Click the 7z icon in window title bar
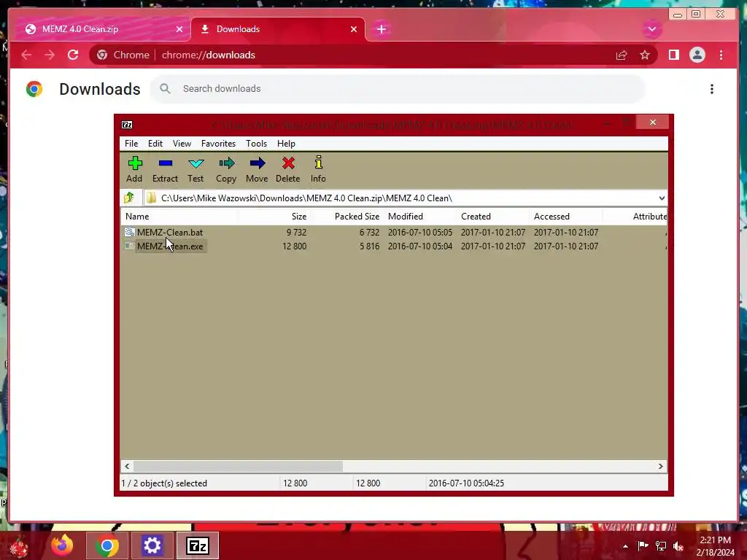 click(x=127, y=125)
